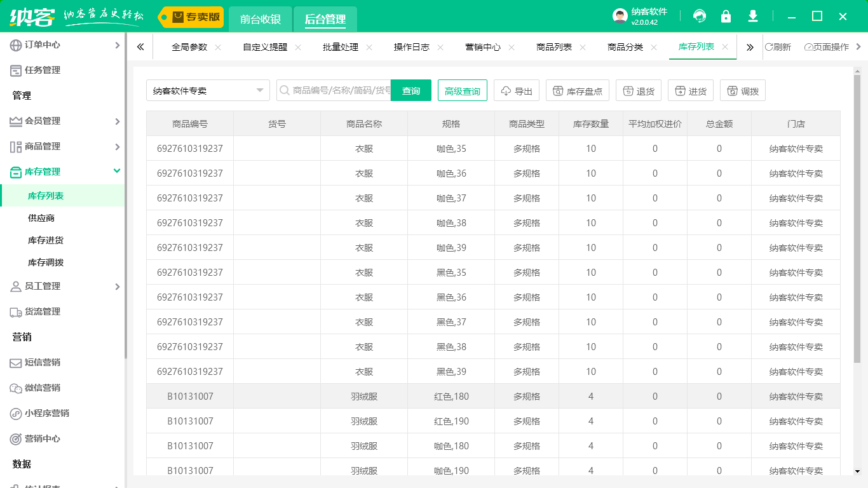Click the 库存盘点 button

point(578,91)
